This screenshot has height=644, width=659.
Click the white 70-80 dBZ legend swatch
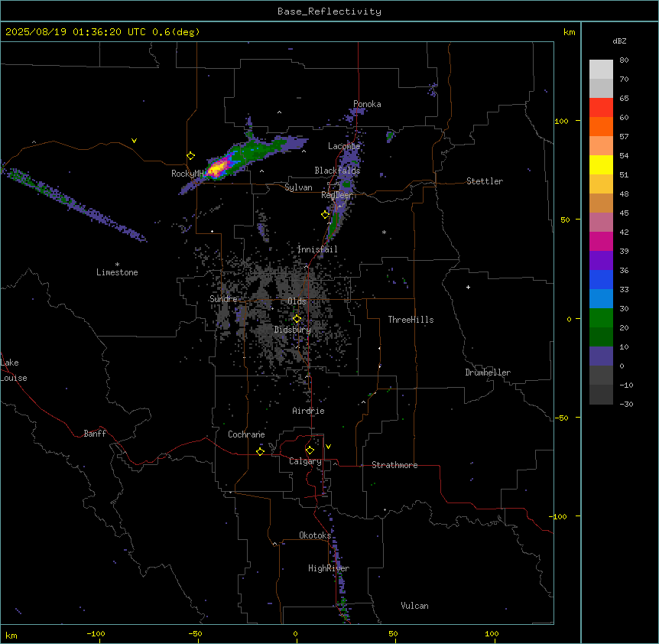click(601, 70)
